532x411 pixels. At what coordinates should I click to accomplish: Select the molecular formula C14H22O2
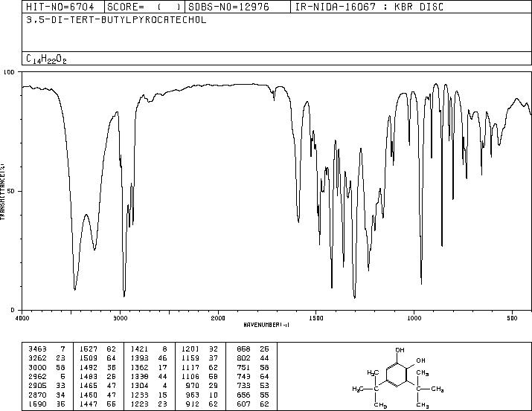click(46, 59)
